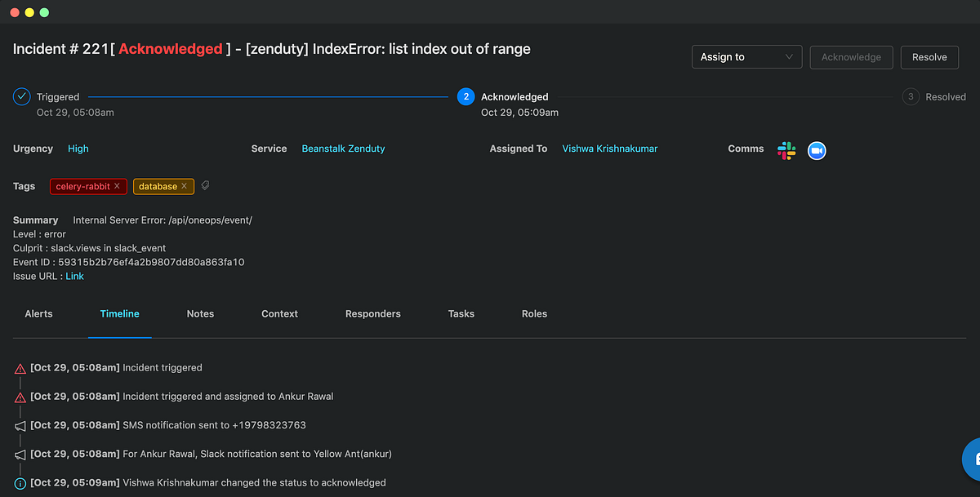Open the issue URL Link in the summary
This screenshot has height=497, width=980.
click(74, 275)
